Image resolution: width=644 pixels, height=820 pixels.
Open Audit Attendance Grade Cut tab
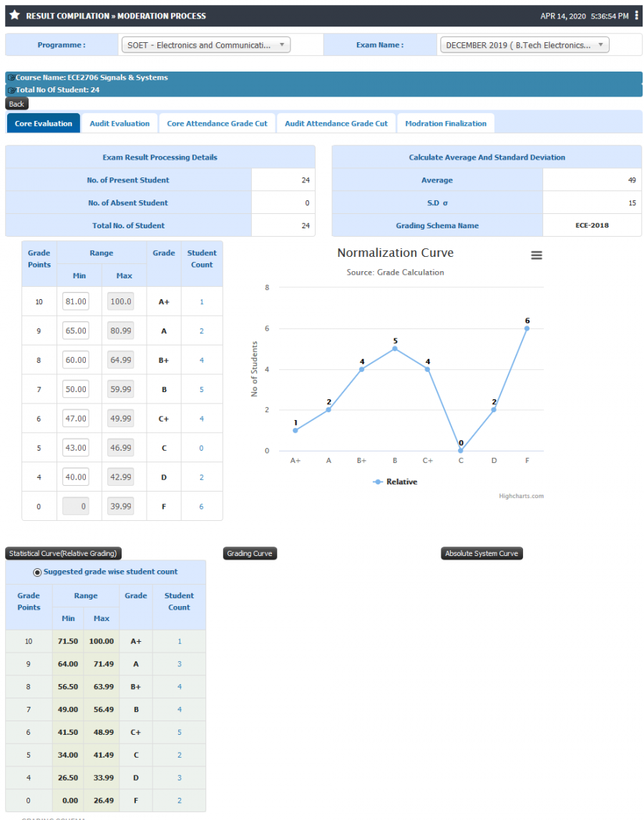[336, 123]
